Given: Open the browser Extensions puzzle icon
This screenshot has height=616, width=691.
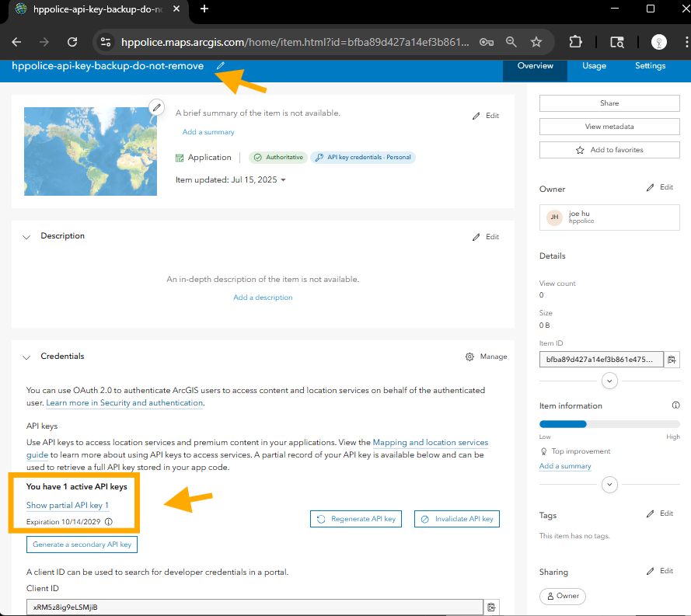Looking at the screenshot, I should coord(575,42).
